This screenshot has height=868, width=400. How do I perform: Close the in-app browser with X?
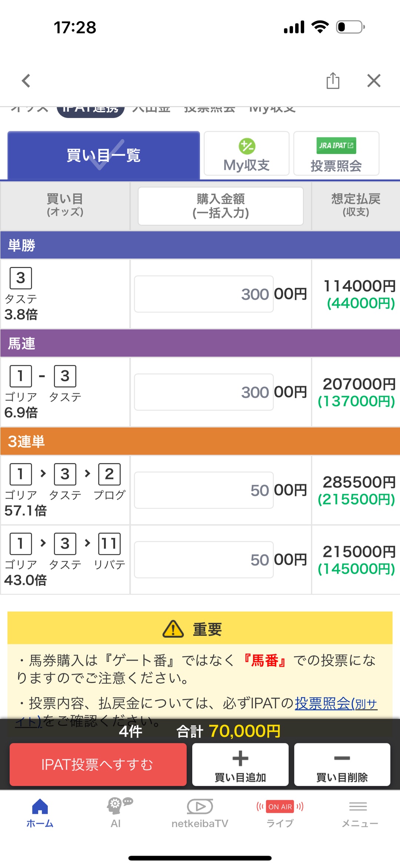point(374,80)
